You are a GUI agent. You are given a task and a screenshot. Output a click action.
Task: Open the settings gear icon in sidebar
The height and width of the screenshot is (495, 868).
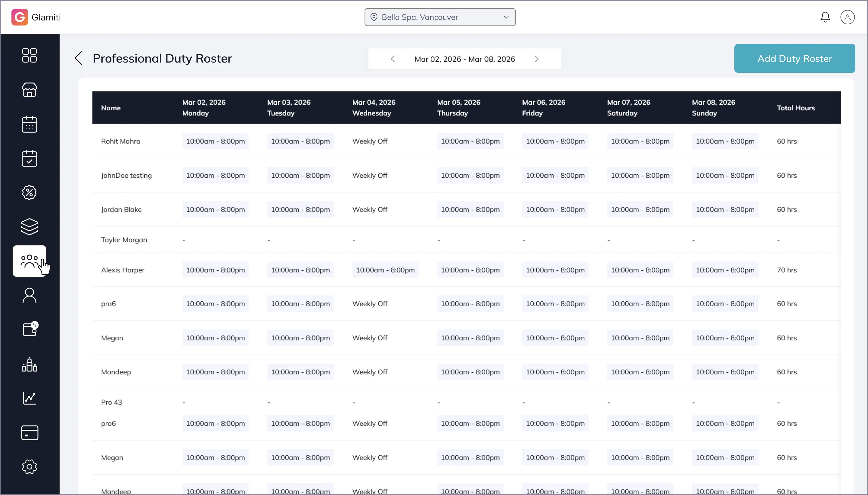click(29, 467)
